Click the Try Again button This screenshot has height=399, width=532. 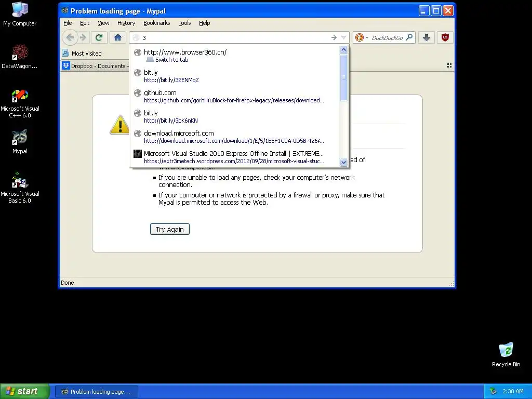click(x=170, y=229)
